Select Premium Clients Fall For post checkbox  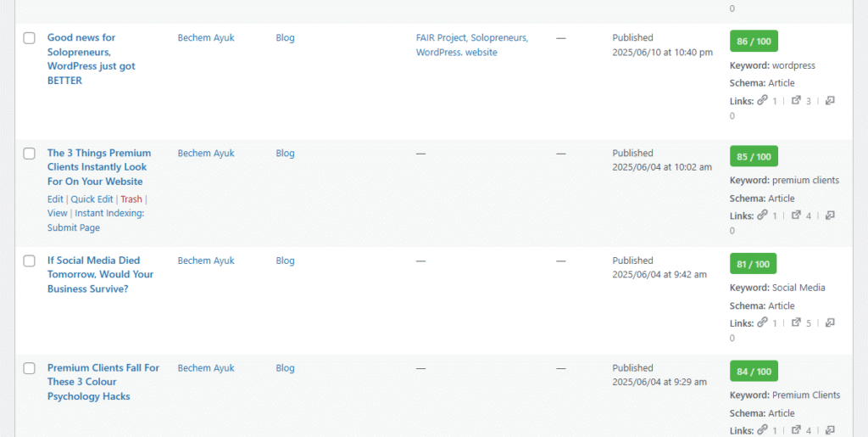[x=30, y=368]
